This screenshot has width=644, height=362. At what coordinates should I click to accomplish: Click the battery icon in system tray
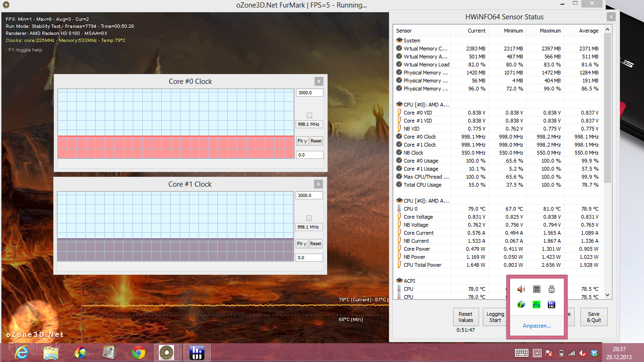click(561, 353)
